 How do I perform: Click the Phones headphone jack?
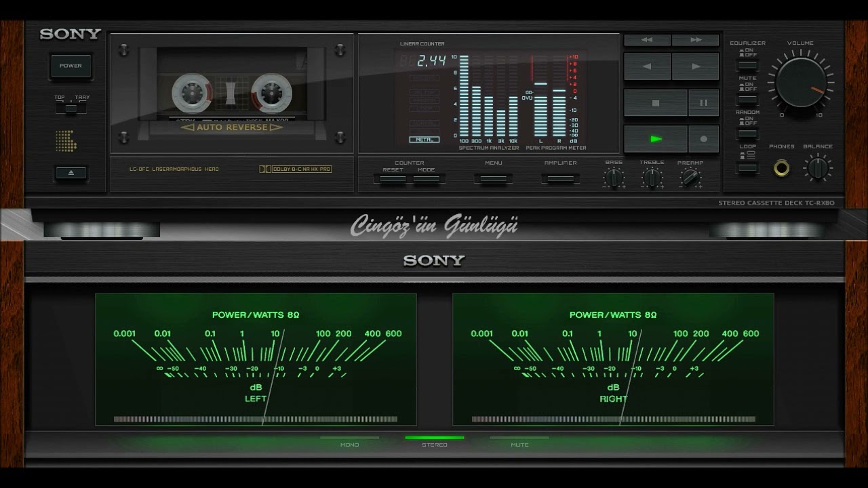[x=782, y=167]
